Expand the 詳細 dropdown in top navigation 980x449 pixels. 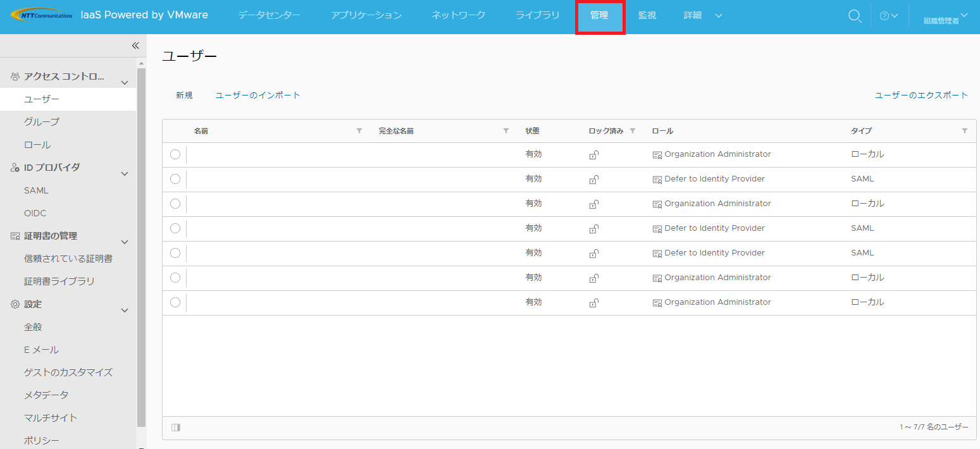[x=718, y=16]
